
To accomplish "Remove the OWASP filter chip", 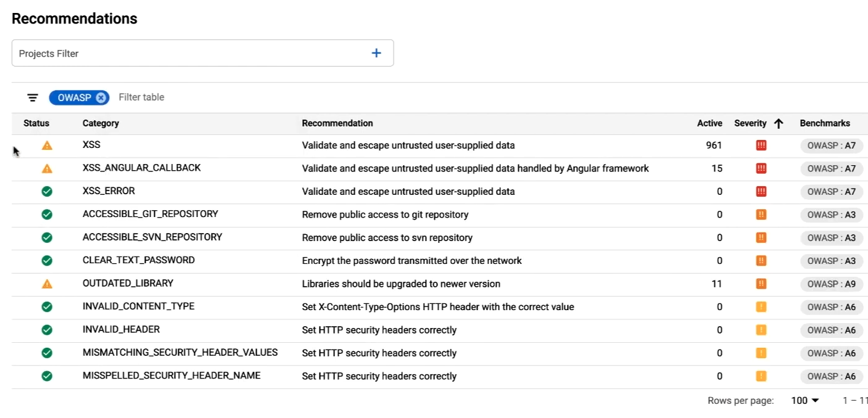I will [101, 97].
